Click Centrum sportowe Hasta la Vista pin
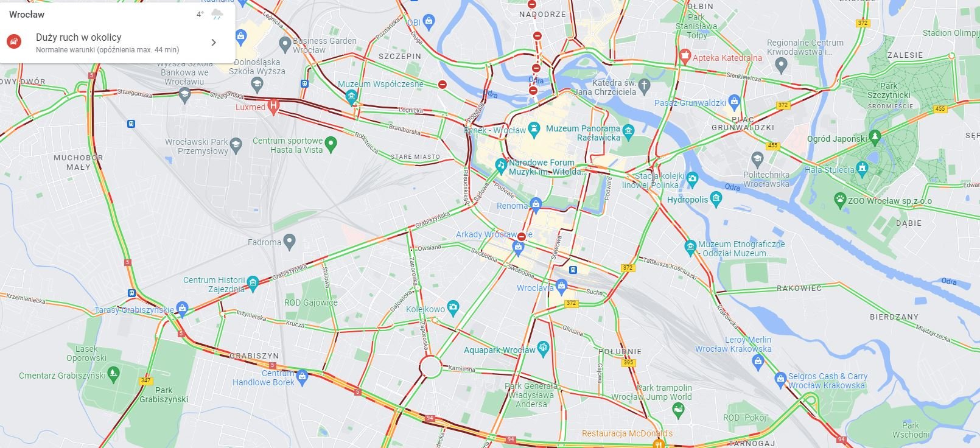 [331, 144]
